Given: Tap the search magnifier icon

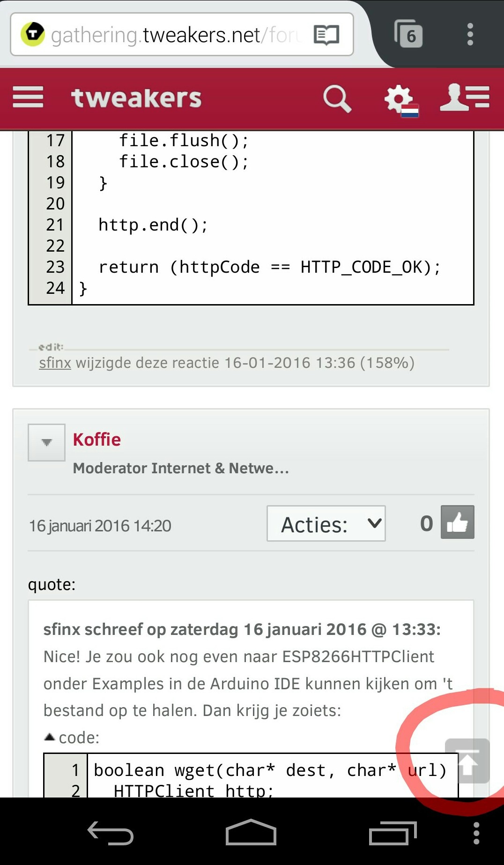Looking at the screenshot, I should point(337,98).
